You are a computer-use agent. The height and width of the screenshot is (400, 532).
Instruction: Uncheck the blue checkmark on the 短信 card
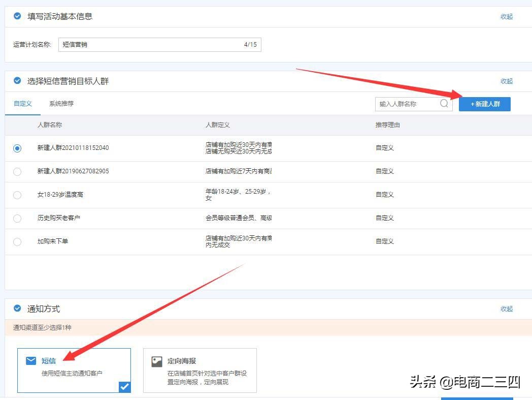click(x=124, y=387)
